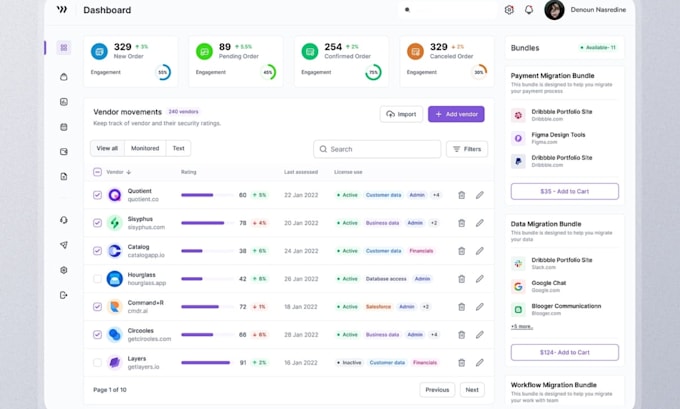Sort by Vendor column arrow
Viewport: 680px width, 409px height.
(x=129, y=172)
